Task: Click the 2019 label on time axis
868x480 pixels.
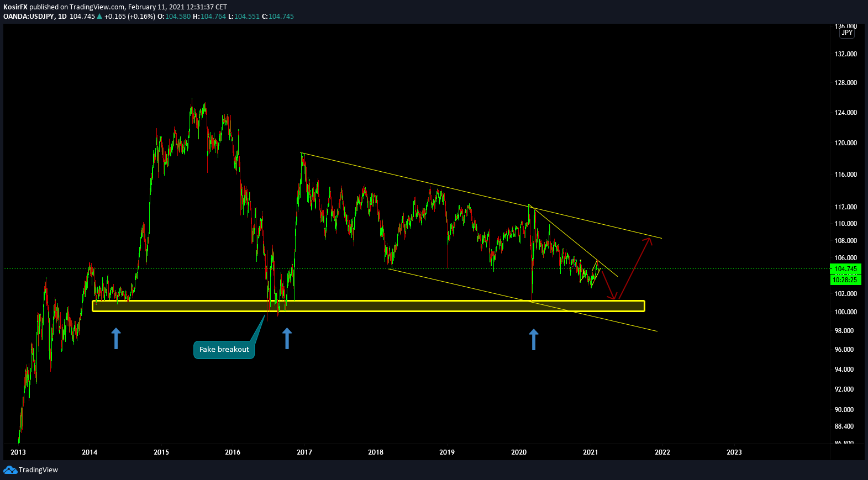Action: (447, 452)
